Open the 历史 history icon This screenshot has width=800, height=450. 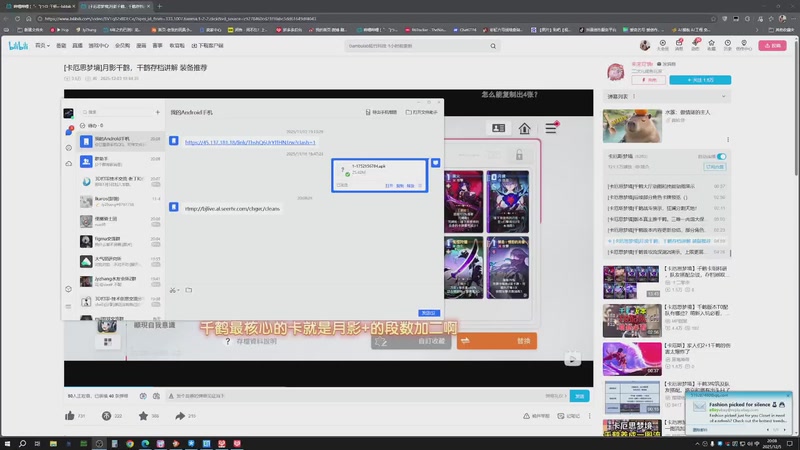pos(728,45)
